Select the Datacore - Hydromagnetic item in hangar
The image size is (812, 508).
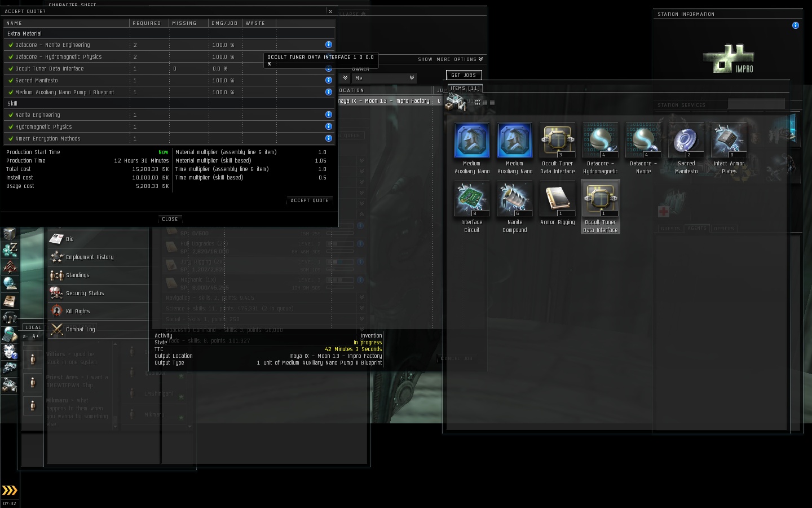[x=600, y=148]
